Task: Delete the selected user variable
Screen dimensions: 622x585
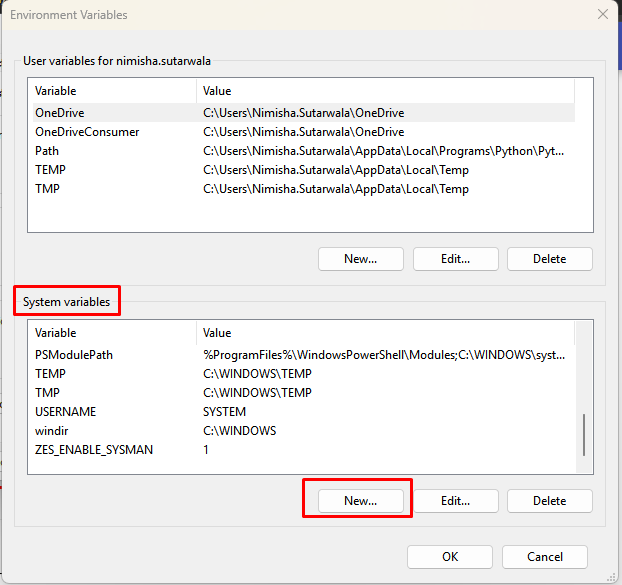Action: pos(549,259)
